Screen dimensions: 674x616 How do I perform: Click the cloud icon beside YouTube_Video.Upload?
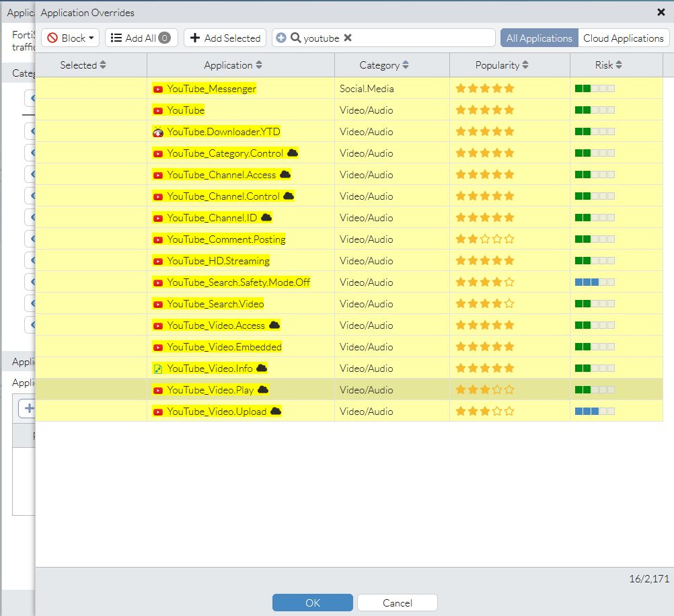[276, 411]
